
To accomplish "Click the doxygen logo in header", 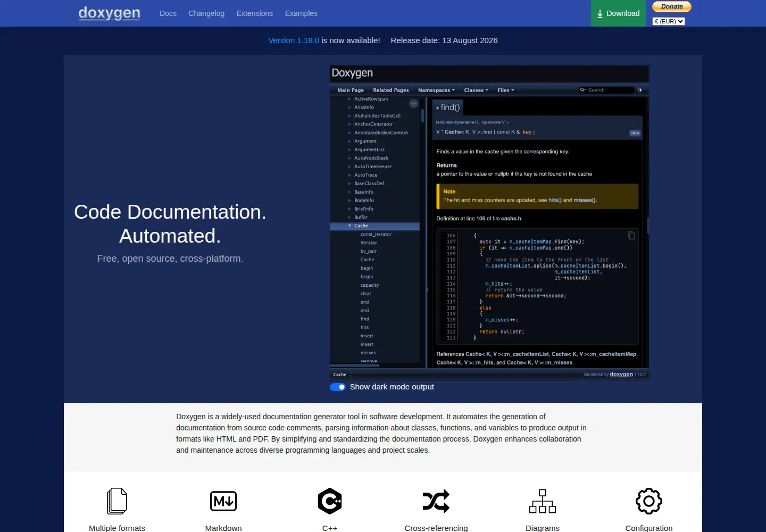I will (110, 13).
